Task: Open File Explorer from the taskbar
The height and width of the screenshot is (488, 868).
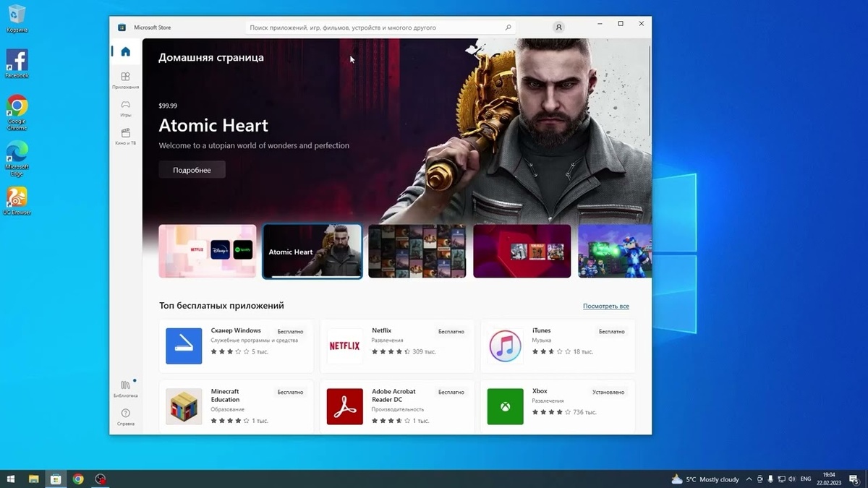Action: coord(33,479)
